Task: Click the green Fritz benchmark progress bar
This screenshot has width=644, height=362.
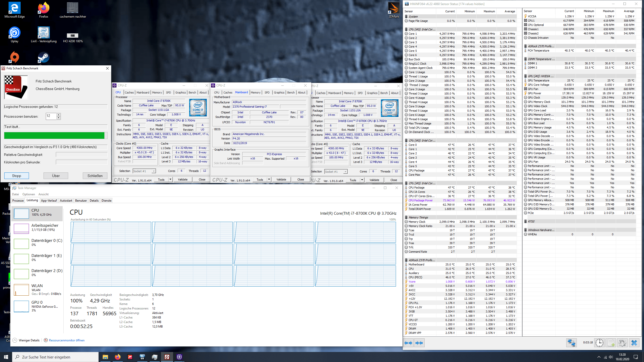Action: click(x=56, y=135)
